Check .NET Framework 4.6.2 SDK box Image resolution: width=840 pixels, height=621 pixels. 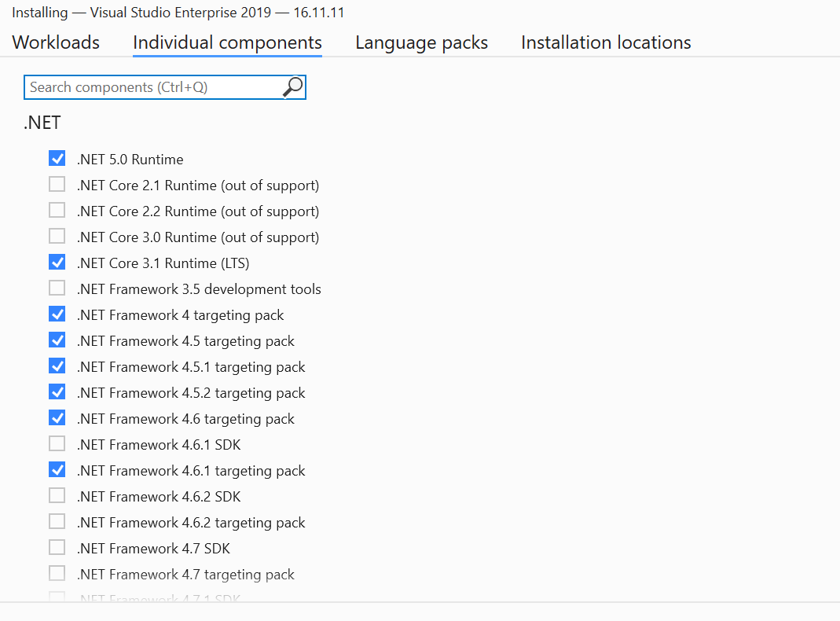pyautogui.click(x=57, y=496)
